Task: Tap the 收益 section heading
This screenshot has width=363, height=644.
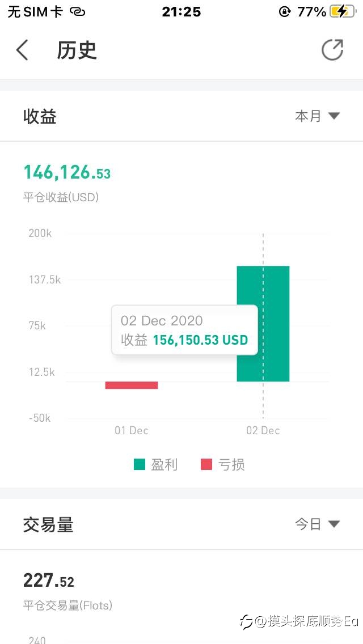Action: coord(40,117)
